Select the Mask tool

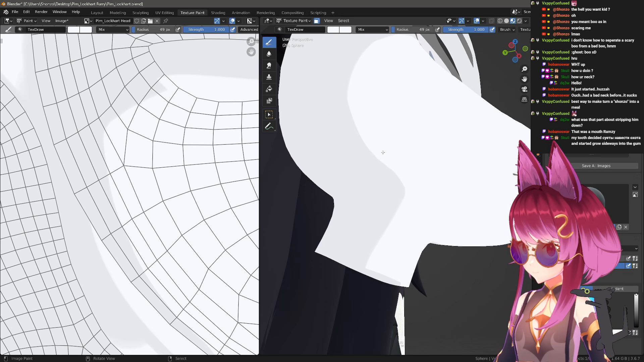(269, 101)
